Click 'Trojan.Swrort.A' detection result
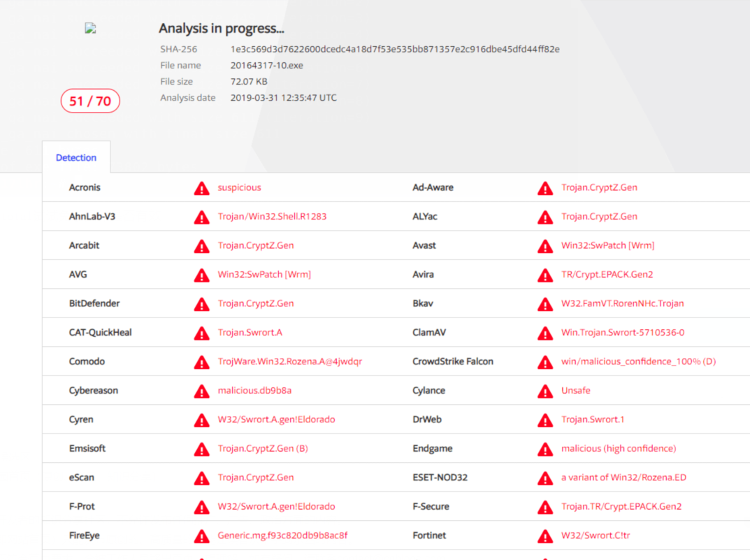750x560 pixels. coord(250,332)
